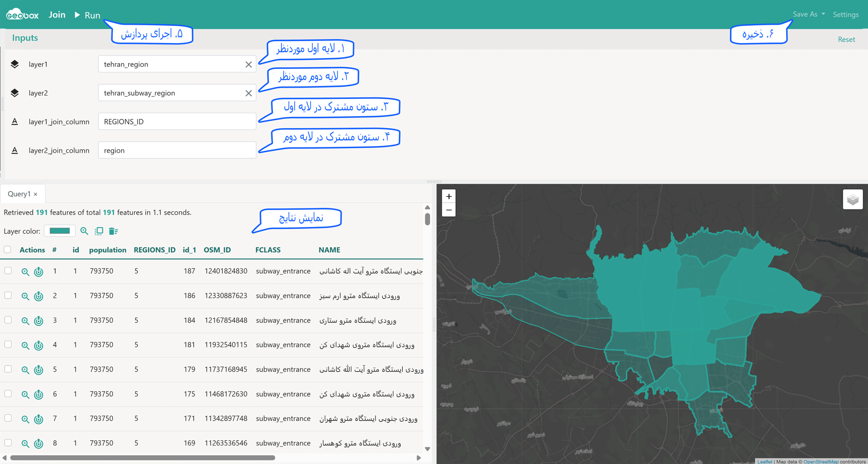Click the Geobox logo
Image resolution: width=868 pixels, height=464 pixels.
(22, 15)
